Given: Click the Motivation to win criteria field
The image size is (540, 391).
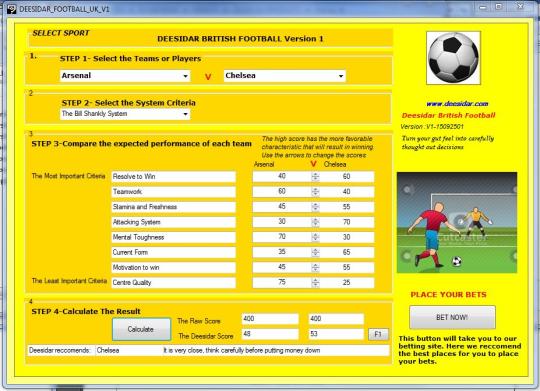Looking at the screenshot, I should tap(174, 268).
